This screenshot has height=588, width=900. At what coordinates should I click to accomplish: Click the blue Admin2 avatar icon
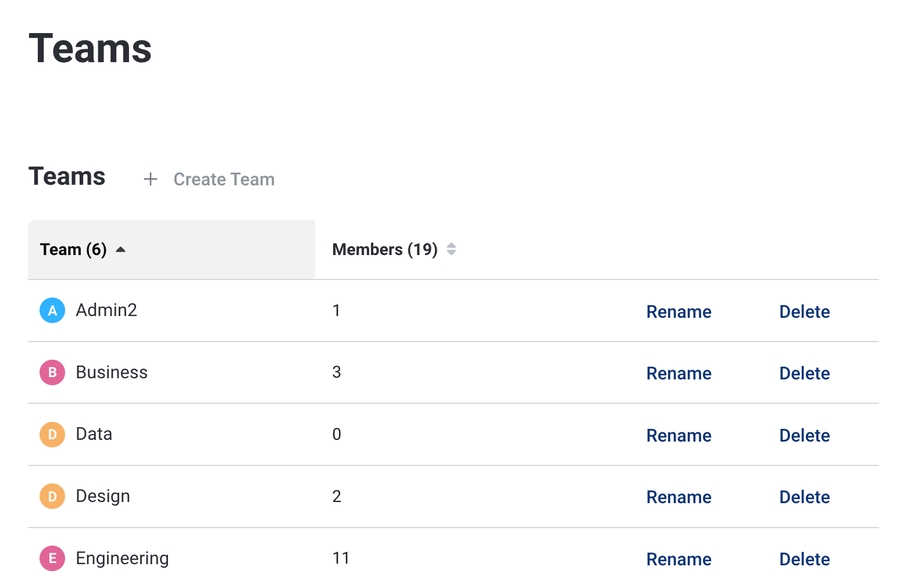pyautogui.click(x=52, y=311)
